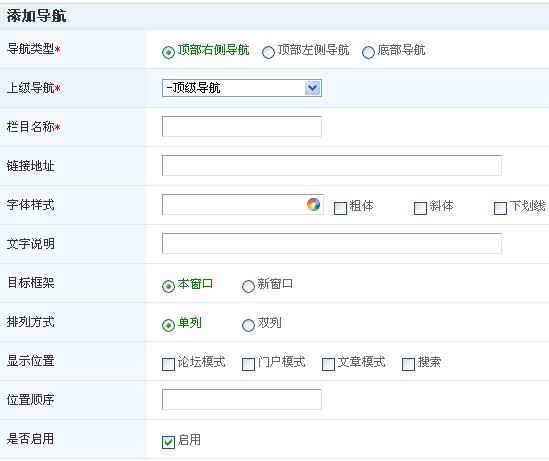Viewport: 549px width, 461px height.
Task: Select 顶部右侧导航 radio option
Action: [x=168, y=52]
